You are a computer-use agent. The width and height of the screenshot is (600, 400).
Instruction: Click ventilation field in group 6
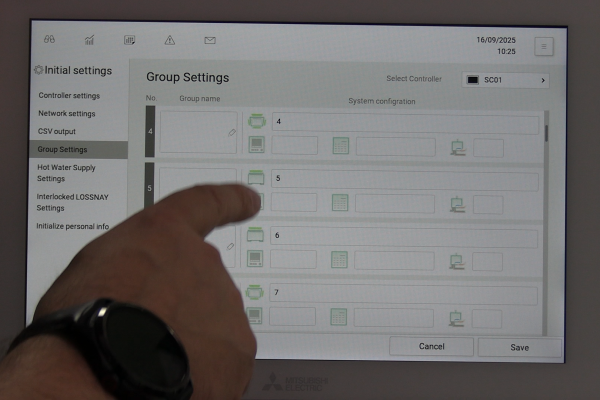click(487, 262)
